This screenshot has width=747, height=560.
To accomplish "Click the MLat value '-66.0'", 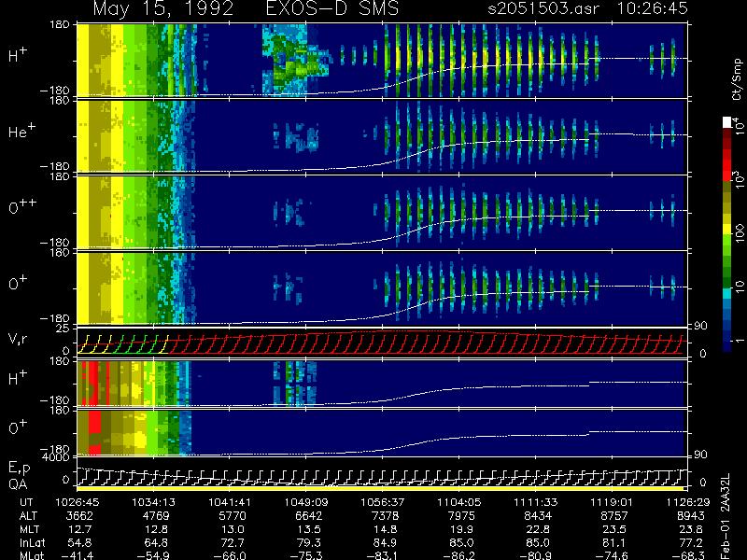I will click(230, 555).
